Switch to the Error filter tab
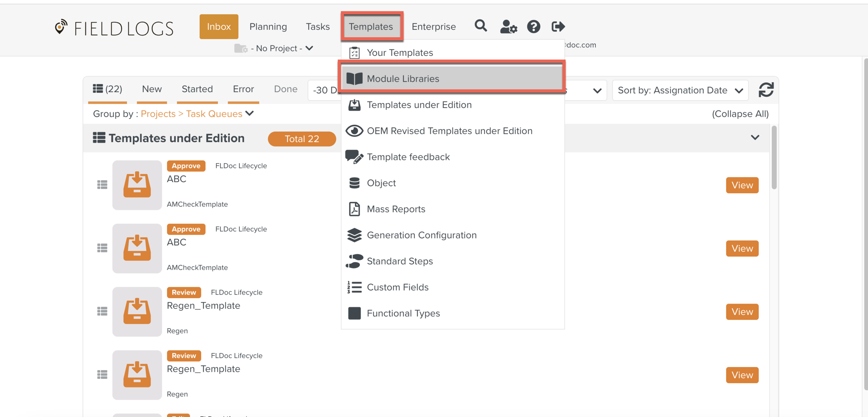 click(x=243, y=89)
